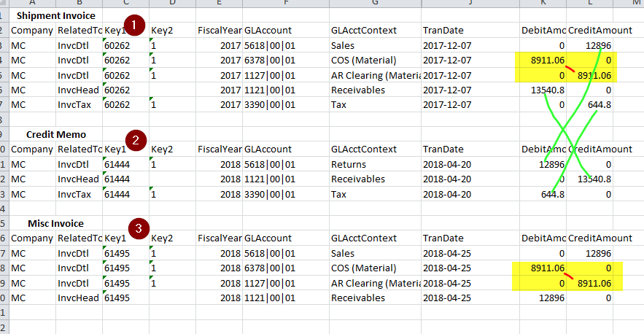The image size is (644, 334).
Task: Select the 1127|00|01 account cell for key 61495
Action: point(284,283)
